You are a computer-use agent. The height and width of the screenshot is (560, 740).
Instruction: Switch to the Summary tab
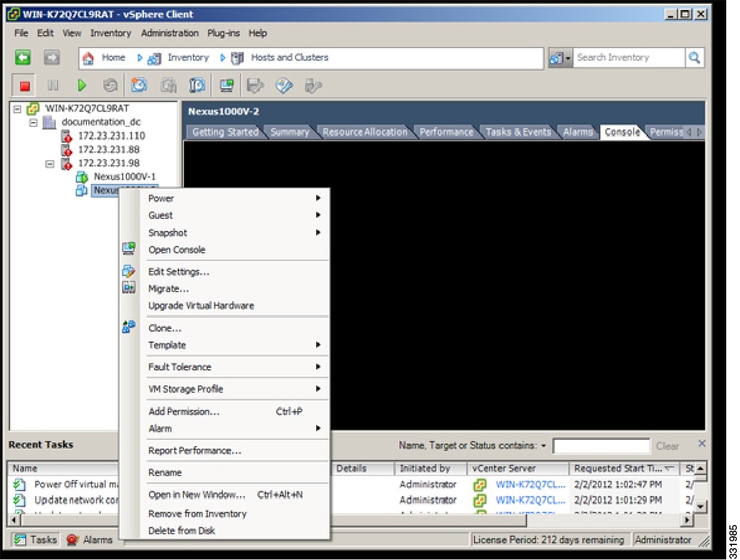coord(289,132)
